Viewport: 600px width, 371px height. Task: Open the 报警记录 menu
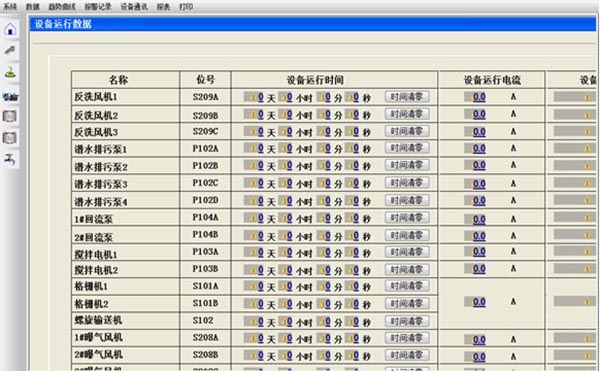[x=98, y=7]
